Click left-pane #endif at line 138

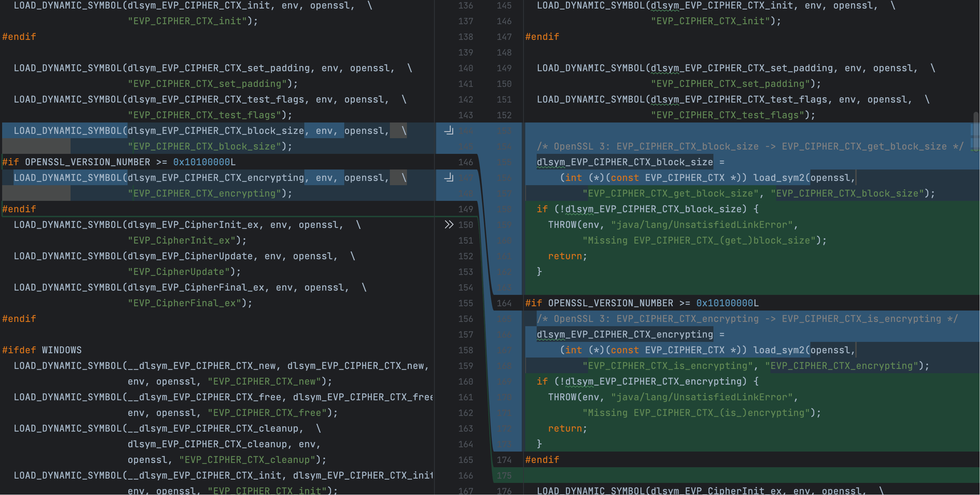tap(19, 37)
